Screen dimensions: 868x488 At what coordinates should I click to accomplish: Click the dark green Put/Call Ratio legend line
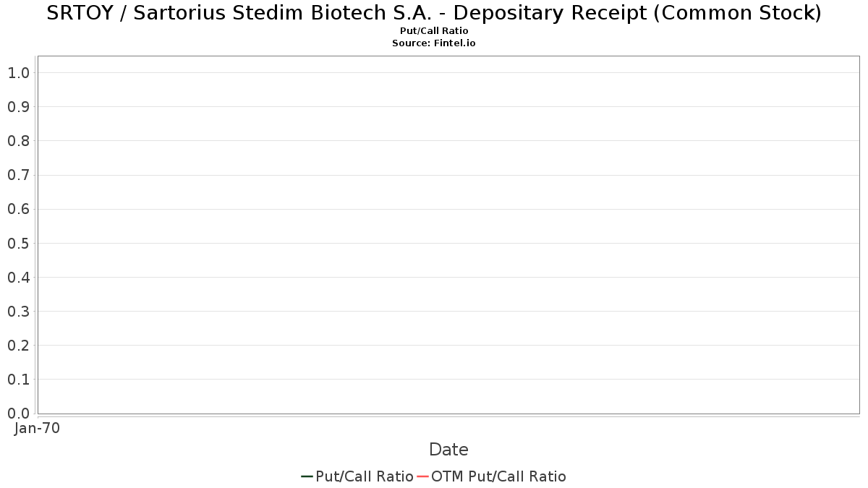307,476
